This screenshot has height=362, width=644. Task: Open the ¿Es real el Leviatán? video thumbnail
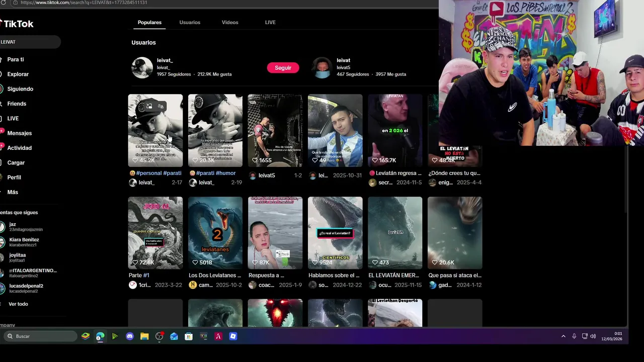click(335, 233)
